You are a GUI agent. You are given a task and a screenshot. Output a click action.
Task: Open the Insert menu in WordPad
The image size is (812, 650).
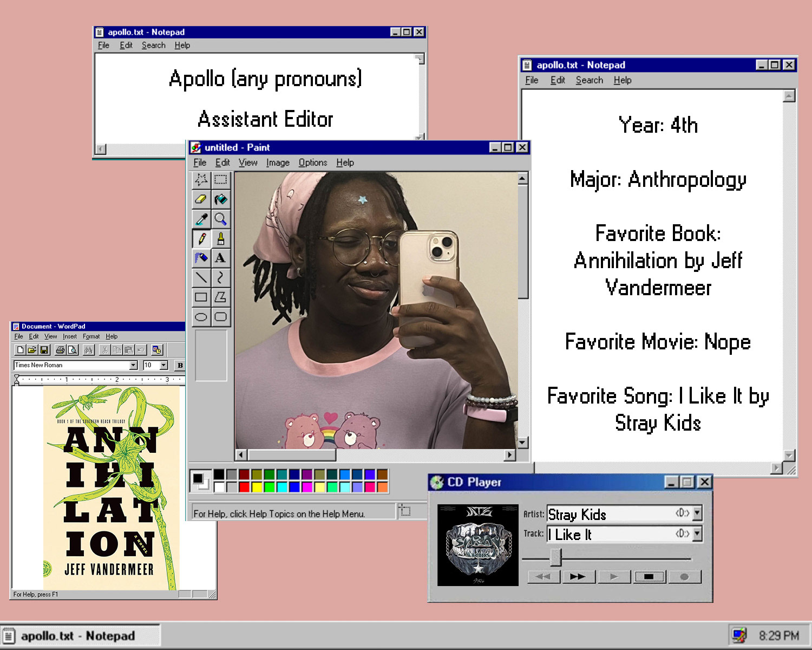click(70, 336)
